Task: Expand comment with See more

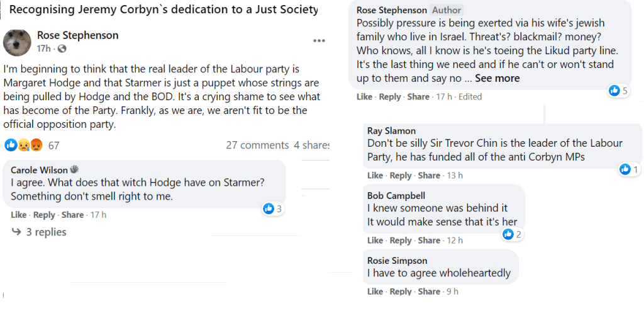Action: click(x=497, y=79)
